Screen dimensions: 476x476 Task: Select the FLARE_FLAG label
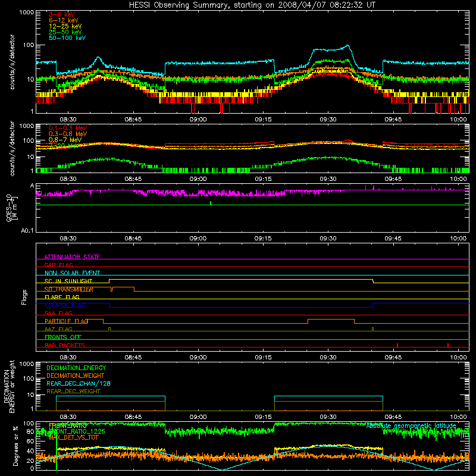pyautogui.click(x=62, y=297)
